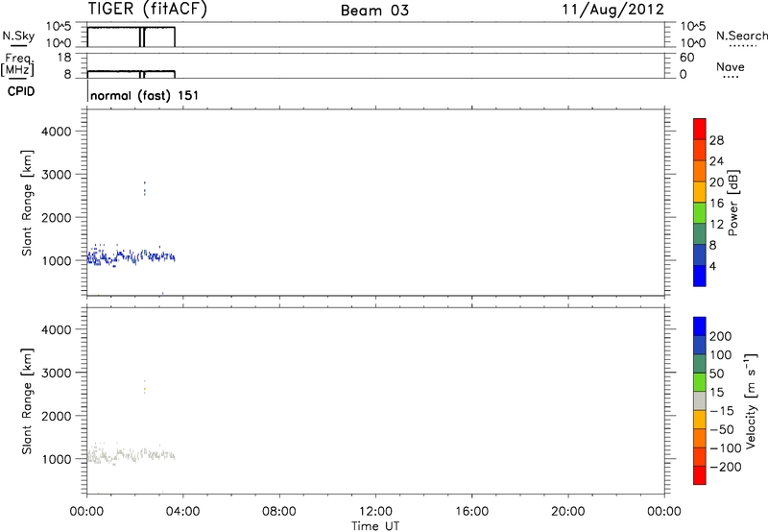
Task: Click the 'N.Sky' label
Action: pyautogui.click(x=18, y=36)
